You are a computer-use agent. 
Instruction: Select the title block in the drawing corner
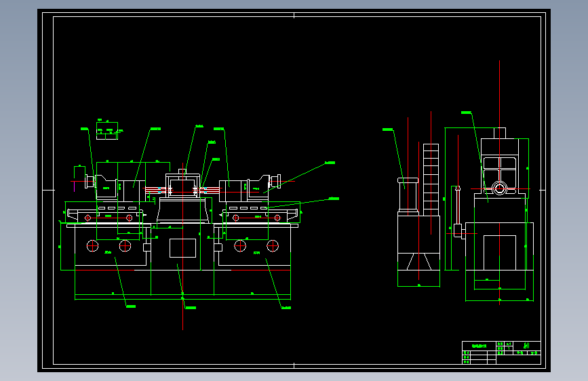tap(501, 353)
